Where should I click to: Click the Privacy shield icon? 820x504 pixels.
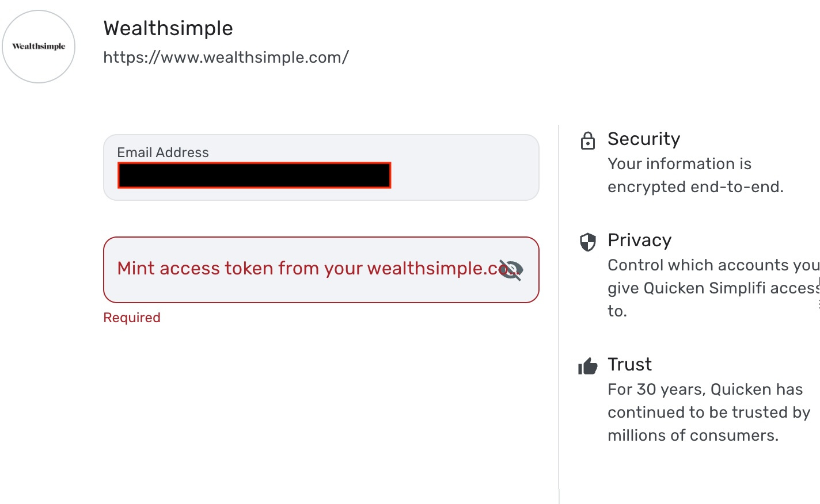tap(587, 242)
